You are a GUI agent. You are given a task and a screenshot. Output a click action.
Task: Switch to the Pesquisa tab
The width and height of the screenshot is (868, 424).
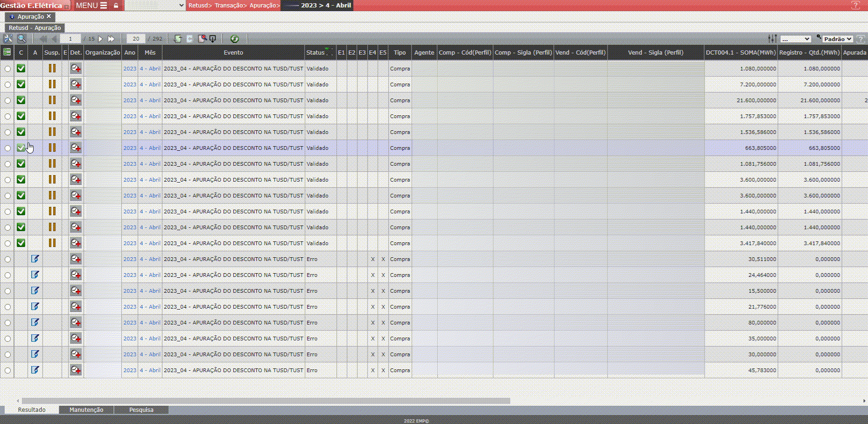141,410
